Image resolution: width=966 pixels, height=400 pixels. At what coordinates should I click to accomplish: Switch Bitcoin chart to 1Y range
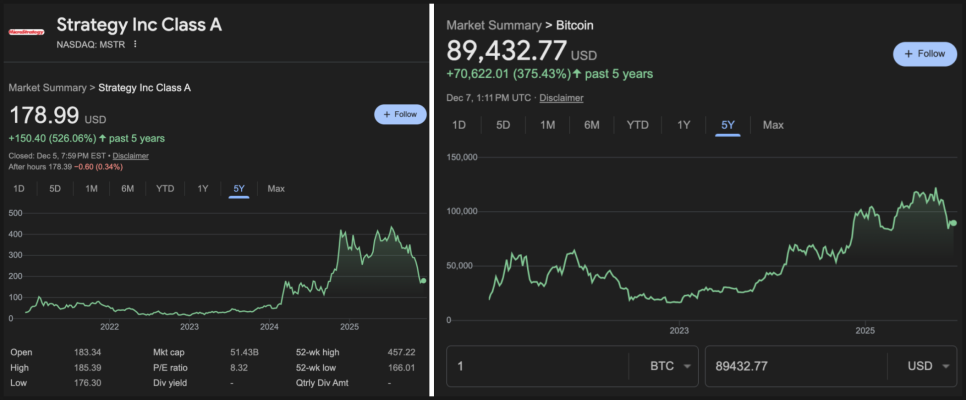[x=684, y=125]
